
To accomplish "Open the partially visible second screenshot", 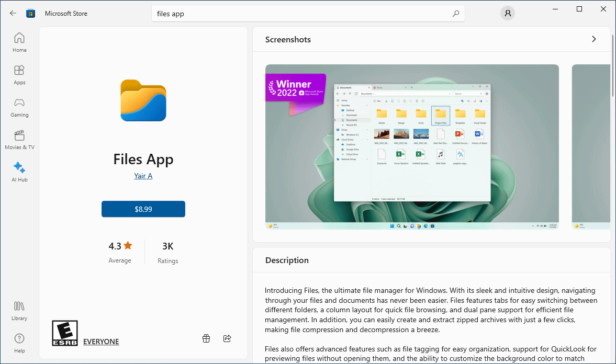I will click(591, 147).
